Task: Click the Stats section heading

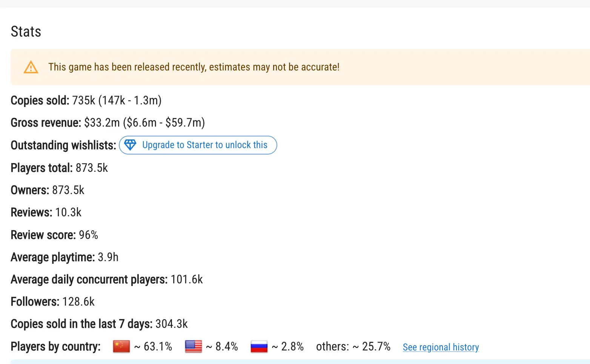Action: pyautogui.click(x=26, y=32)
